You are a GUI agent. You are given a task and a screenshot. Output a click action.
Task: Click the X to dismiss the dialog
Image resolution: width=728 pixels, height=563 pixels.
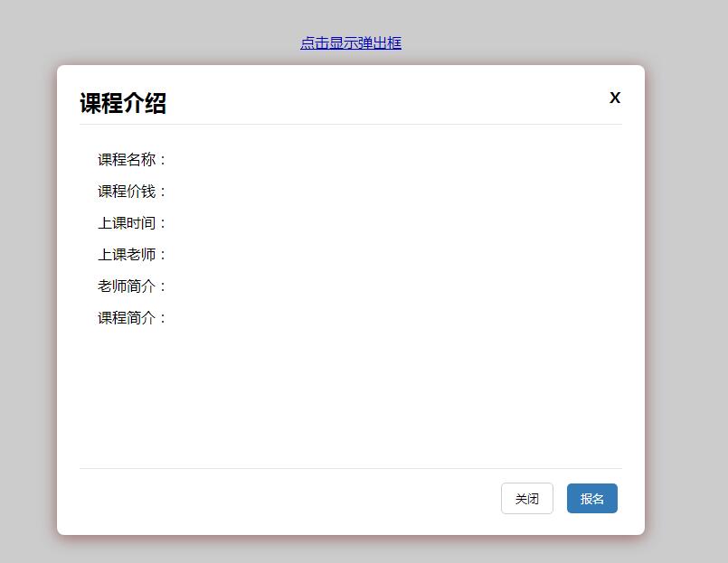(x=615, y=98)
